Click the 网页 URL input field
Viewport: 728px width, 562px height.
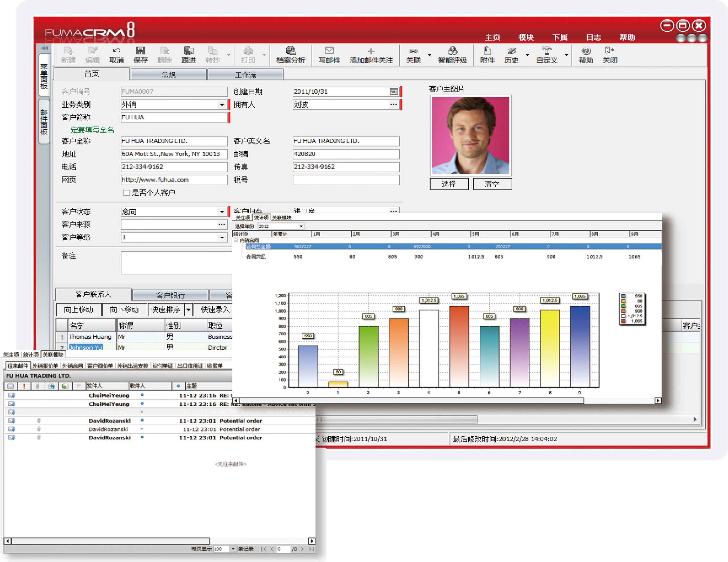click(174, 180)
